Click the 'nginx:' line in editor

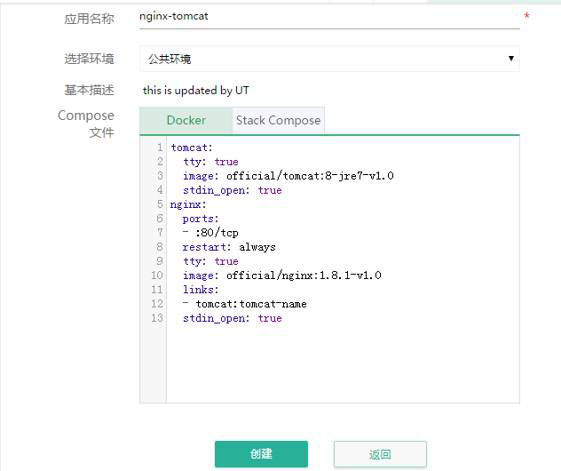pyautogui.click(x=188, y=205)
